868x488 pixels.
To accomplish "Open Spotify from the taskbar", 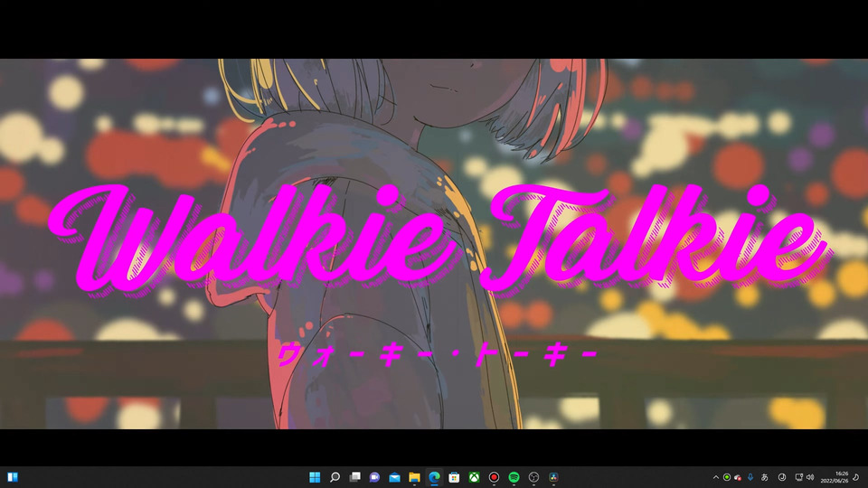I will click(x=514, y=477).
